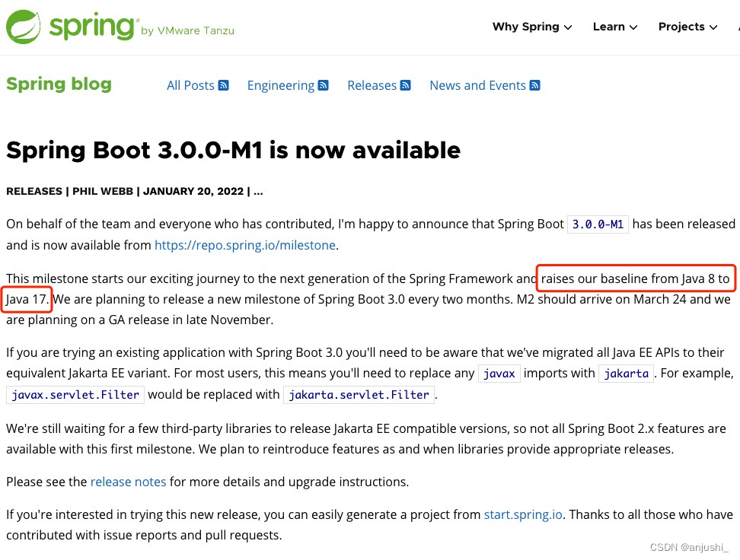Screen dimensions: 740x560
Task: Open the release notes link
Action: [129, 482]
